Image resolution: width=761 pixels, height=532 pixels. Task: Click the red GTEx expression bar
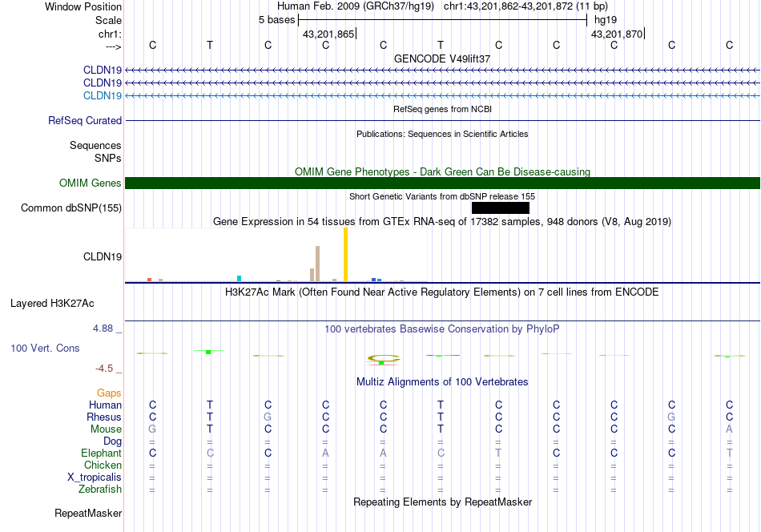(150, 280)
